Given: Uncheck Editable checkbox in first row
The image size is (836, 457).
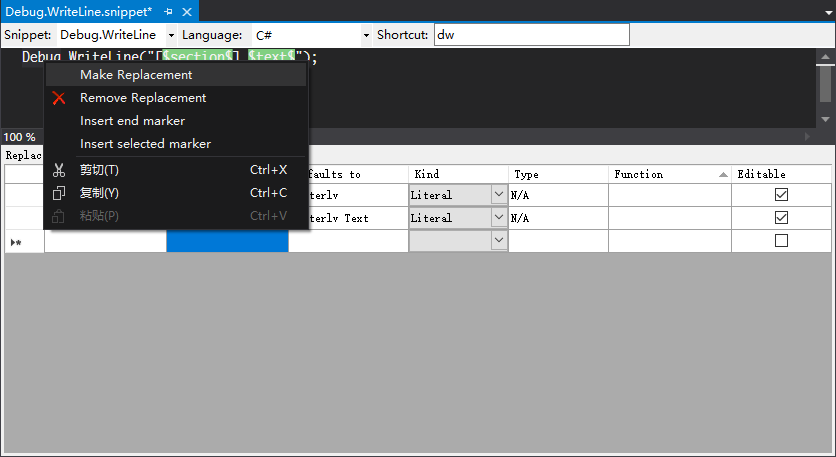Looking at the screenshot, I should [x=781, y=195].
